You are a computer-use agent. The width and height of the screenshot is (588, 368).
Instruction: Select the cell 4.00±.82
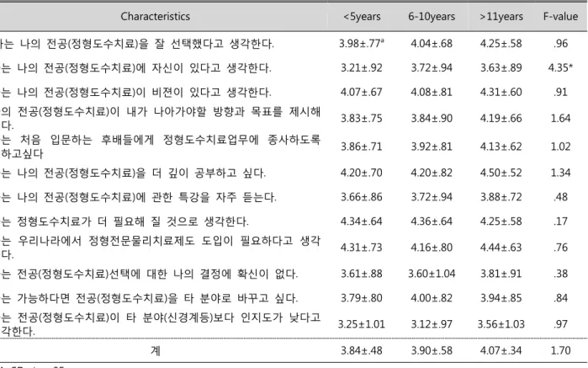(432, 299)
